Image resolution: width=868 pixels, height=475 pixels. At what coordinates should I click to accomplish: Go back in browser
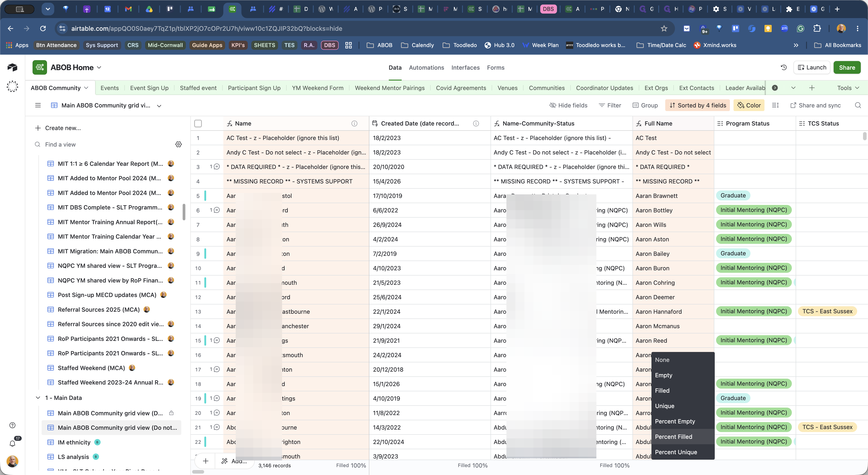[x=10, y=29]
